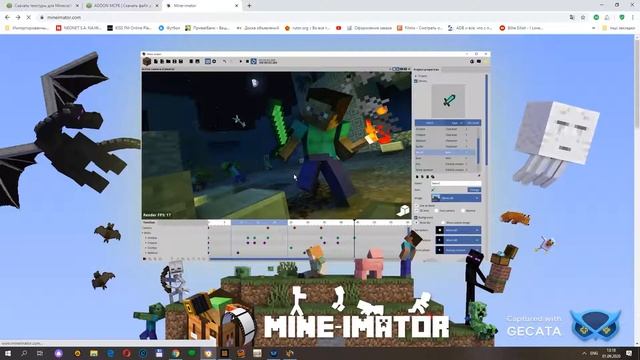Open the rutor.org bookmark
640x360 pixels.
pos(307,28)
